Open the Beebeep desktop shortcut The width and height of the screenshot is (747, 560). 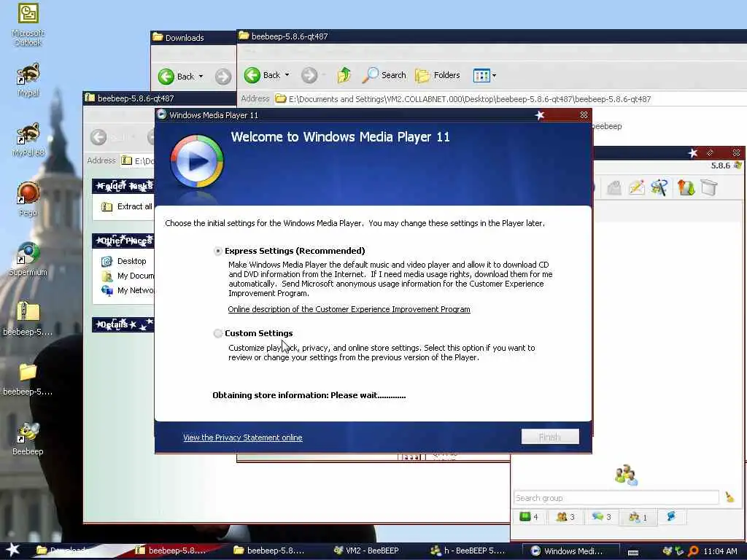[28, 438]
